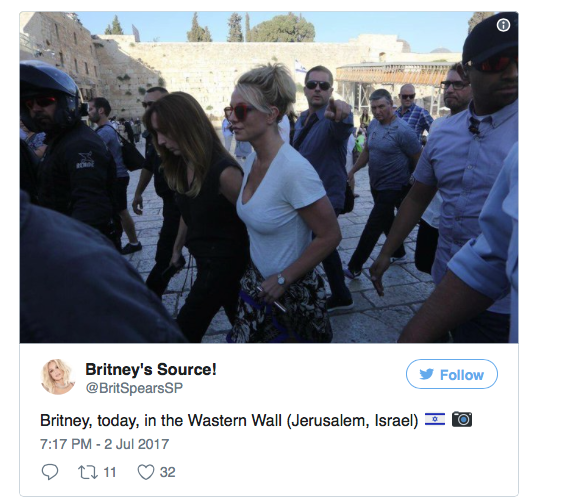572x499 pixels.
Task: Follow the @BritSpearsSP account
Action: (452, 374)
